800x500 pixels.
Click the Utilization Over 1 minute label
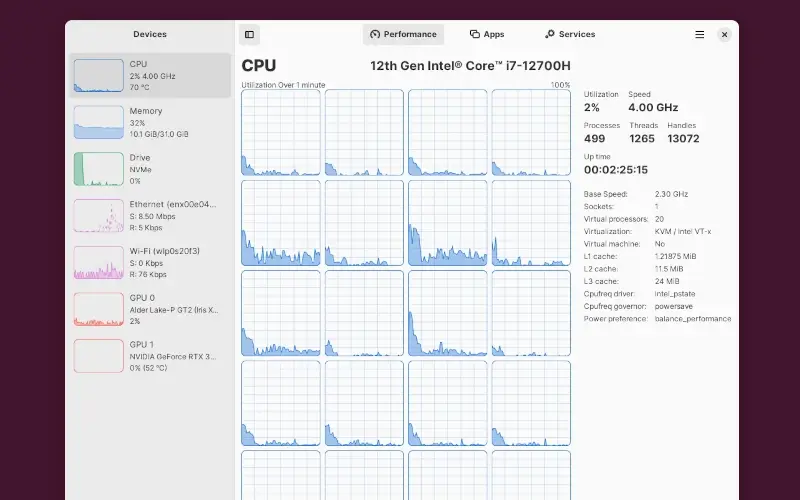[283, 85]
